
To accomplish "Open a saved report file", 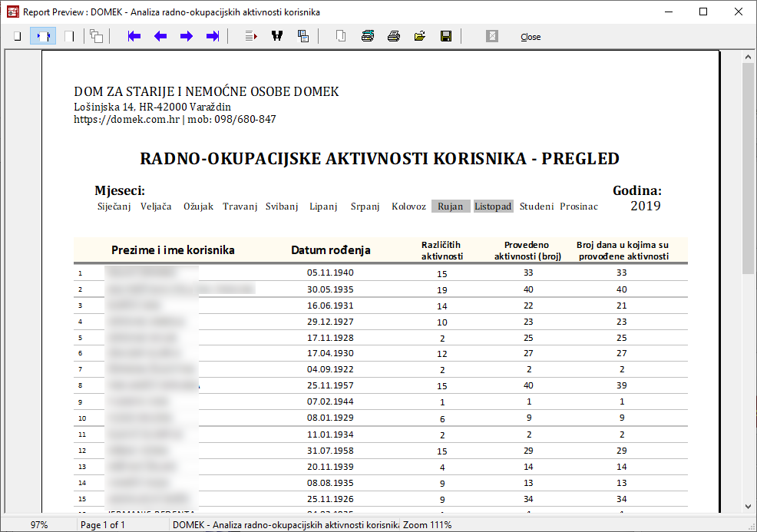I will coord(420,36).
